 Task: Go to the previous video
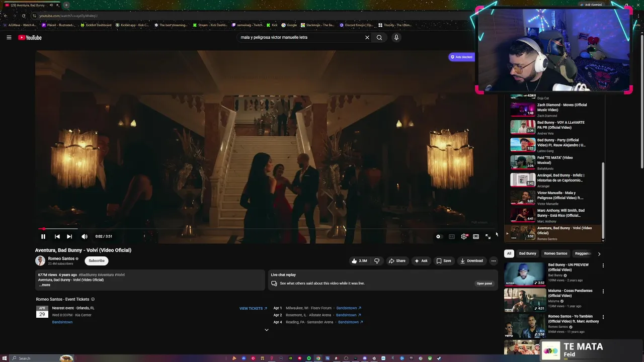[57, 236]
